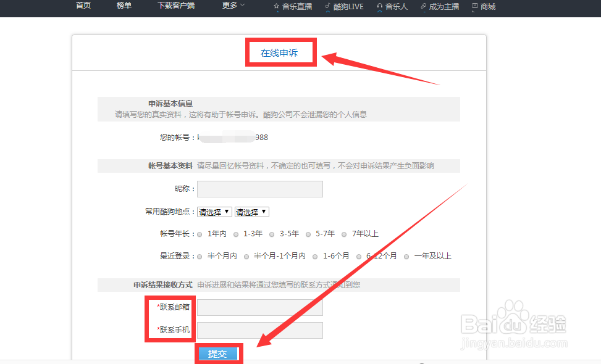The image size is (601, 364).
Task: Go to 下载客户端 in the navigation bar
Action: [176, 6]
